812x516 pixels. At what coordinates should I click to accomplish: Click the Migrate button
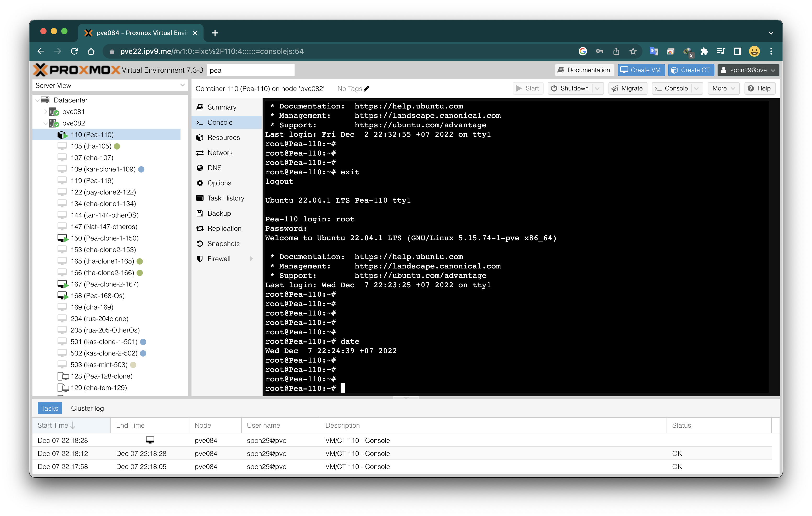click(628, 89)
